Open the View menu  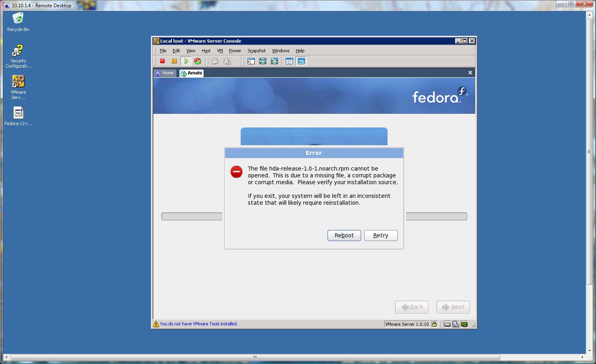pos(191,51)
